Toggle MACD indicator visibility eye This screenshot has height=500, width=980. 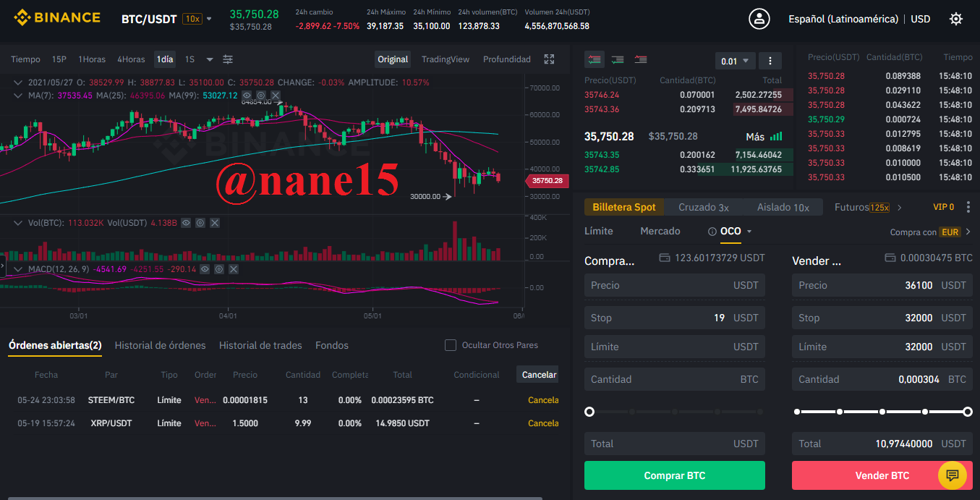point(205,269)
